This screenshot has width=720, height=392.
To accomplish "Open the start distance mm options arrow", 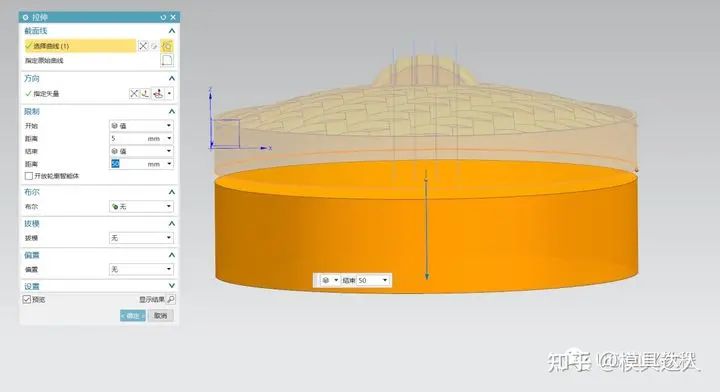I will click(169, 138).
